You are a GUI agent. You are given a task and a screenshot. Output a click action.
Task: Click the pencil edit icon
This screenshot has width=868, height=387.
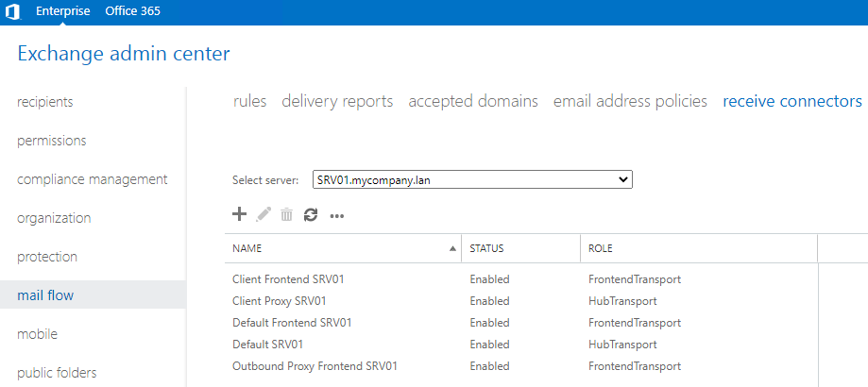click(264, 214)
